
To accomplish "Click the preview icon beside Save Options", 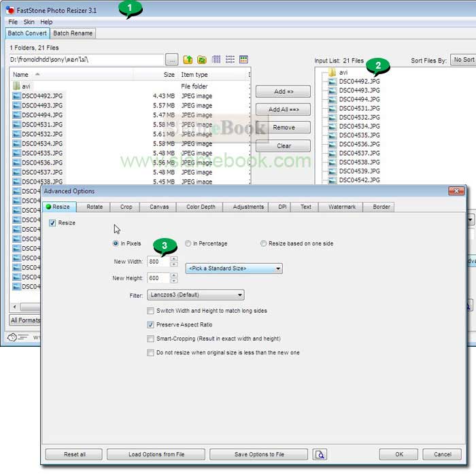I will pos(320,454).
